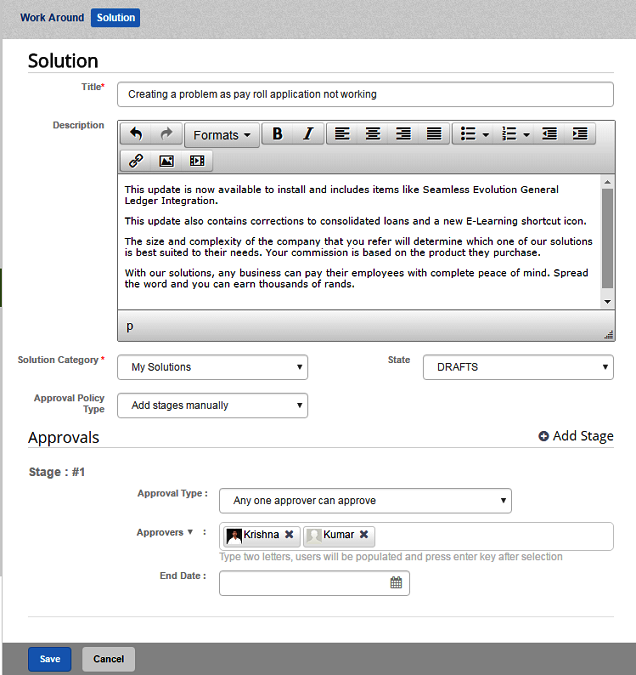Click the undo arrow in editor toolbar
Screen dimensions: 636x675
pos(136,134)
